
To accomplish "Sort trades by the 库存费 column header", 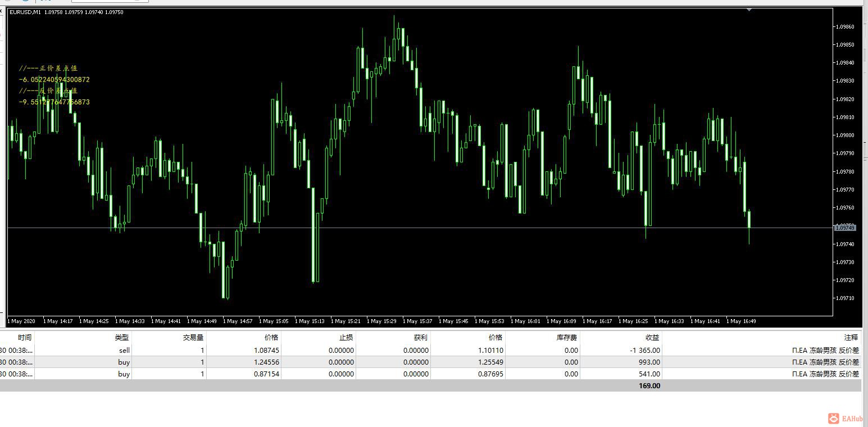I will point(566,337).
